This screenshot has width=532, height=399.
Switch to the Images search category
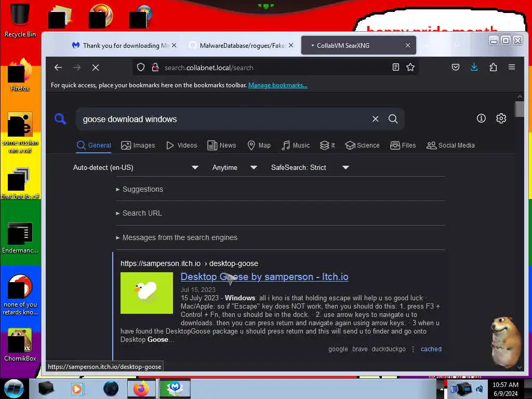click(138, 145)
